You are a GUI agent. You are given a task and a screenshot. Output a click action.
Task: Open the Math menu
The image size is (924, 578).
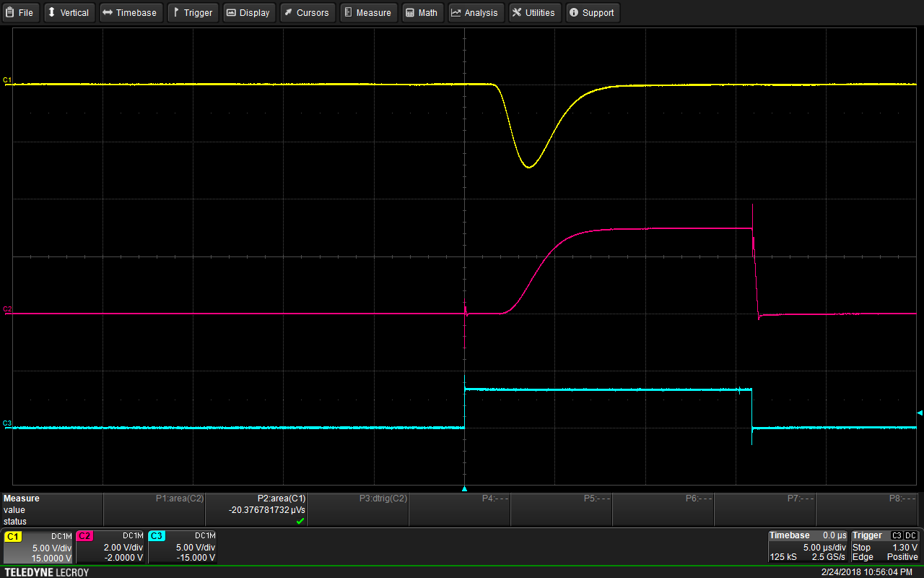pyautogui.click(x=422, y=13)
